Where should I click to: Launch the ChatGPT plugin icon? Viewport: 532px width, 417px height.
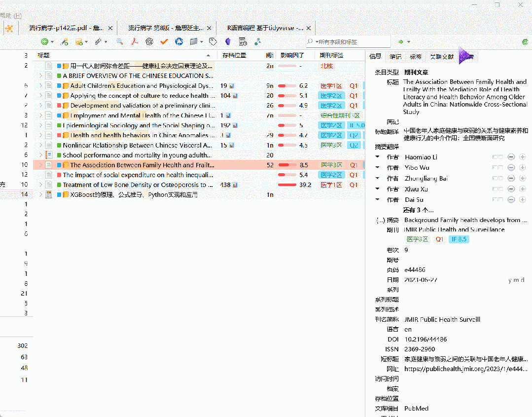(148, 41)
